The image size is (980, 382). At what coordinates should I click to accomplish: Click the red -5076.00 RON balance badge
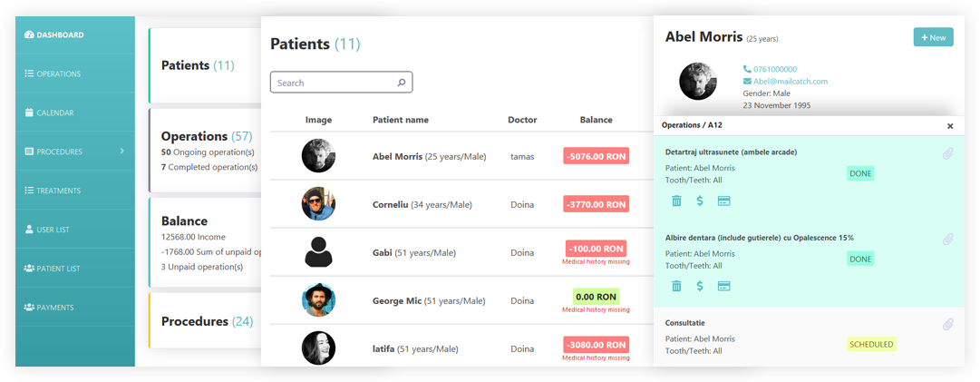click(596, 156)
